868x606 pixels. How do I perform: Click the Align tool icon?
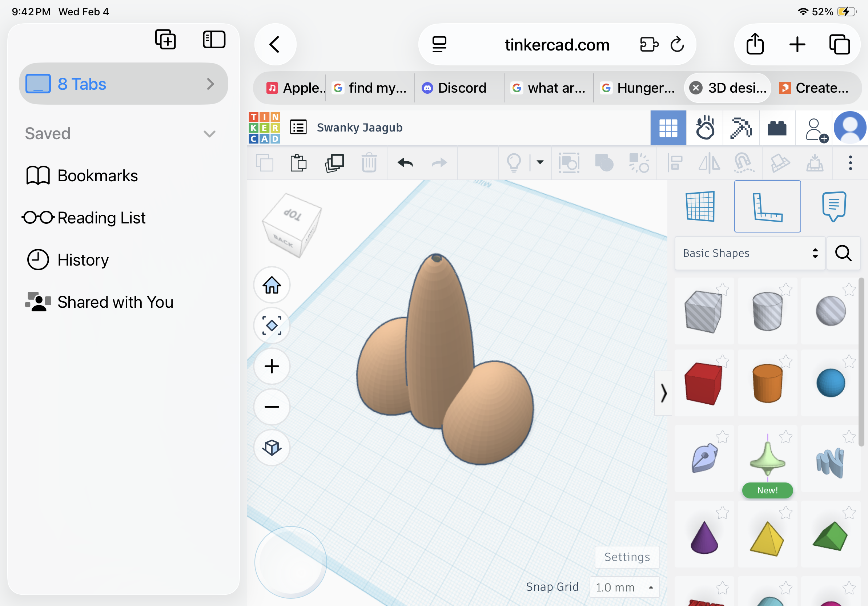click(x=675, y=163)
